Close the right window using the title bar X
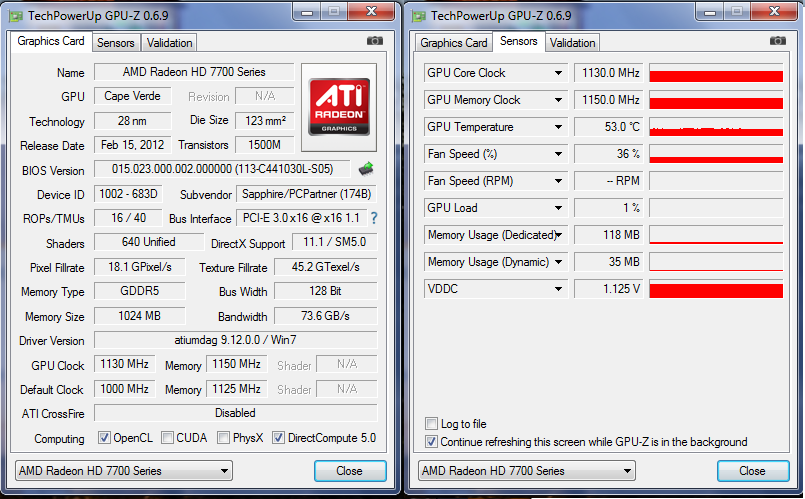Screen dimensions: 805x499 click(x=775, y=12)
